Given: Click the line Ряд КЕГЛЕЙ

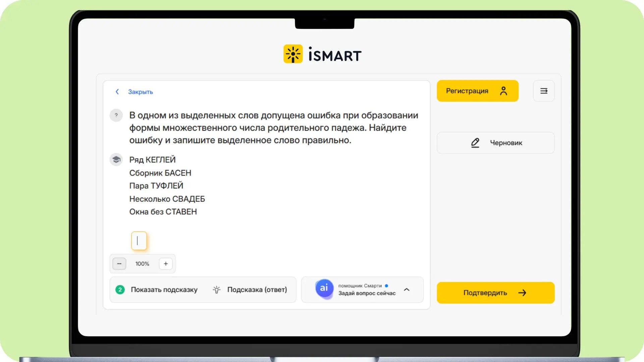Looking at the screenshot, I should (152, 160).
